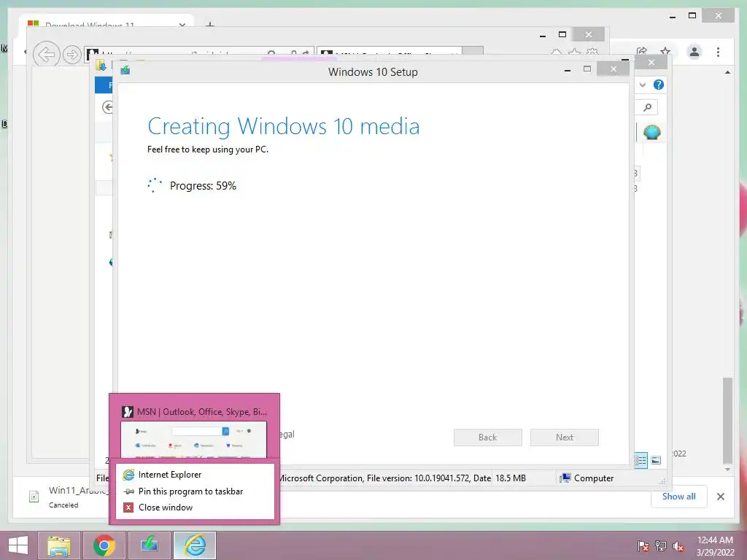Switch File Explorer to details view

(x=640, y=460)
